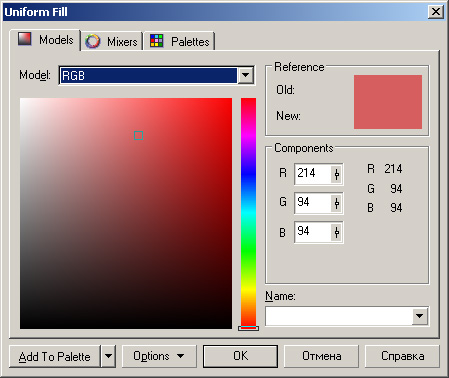Click the Reference color swatch
This screenshot has width=449, height=378.
388,102
